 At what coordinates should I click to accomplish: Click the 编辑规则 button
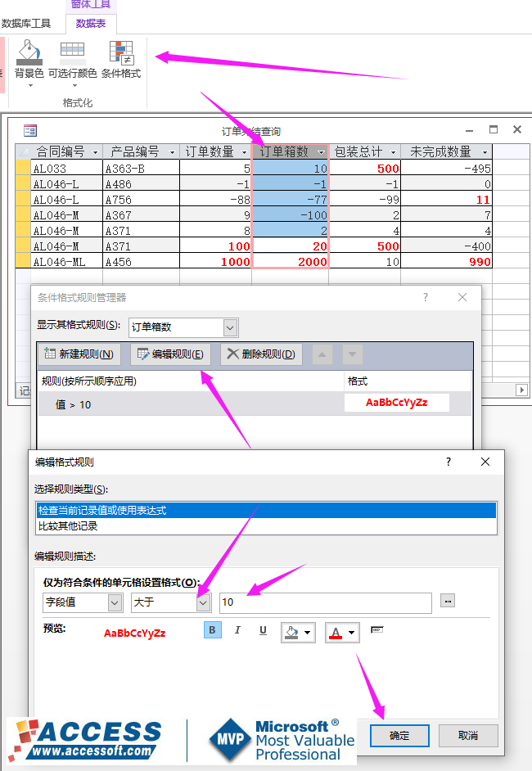coord(170,354)
